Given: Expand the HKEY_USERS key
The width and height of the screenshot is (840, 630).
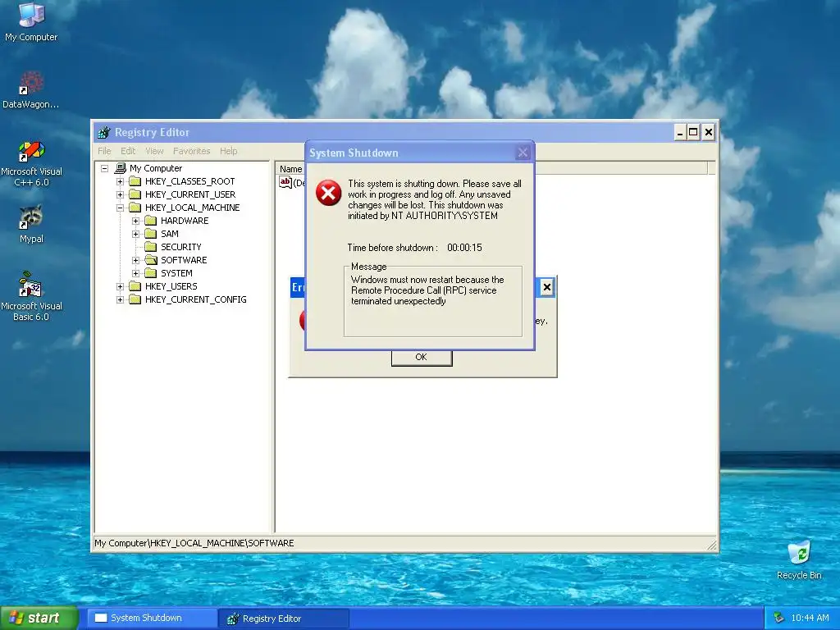Looking at the screenshot, I should click(120, 286).
